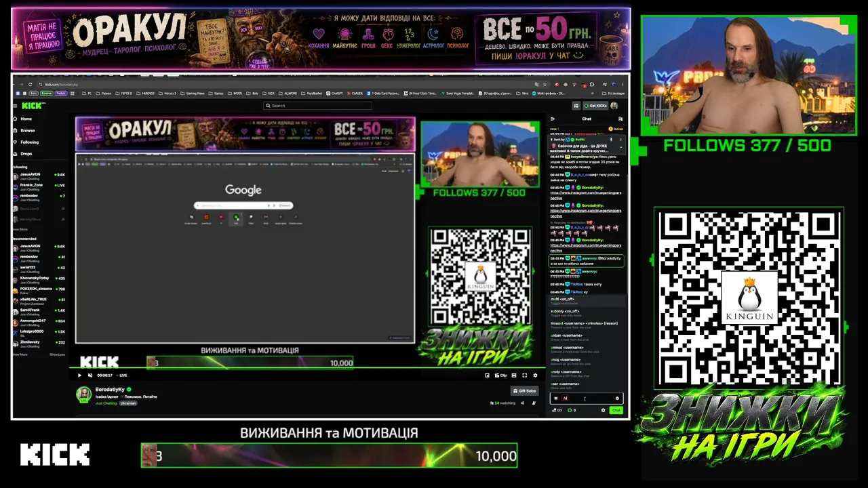Go to Home in Kick sidebar
The height and width of the screenshot is (488, 868).
pos(26,119)
